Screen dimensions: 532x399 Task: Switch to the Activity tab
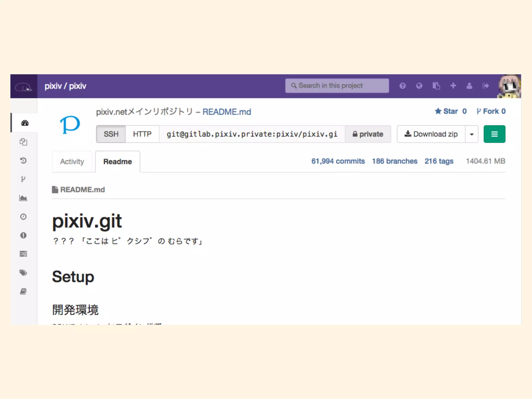(x=72, y=162)
